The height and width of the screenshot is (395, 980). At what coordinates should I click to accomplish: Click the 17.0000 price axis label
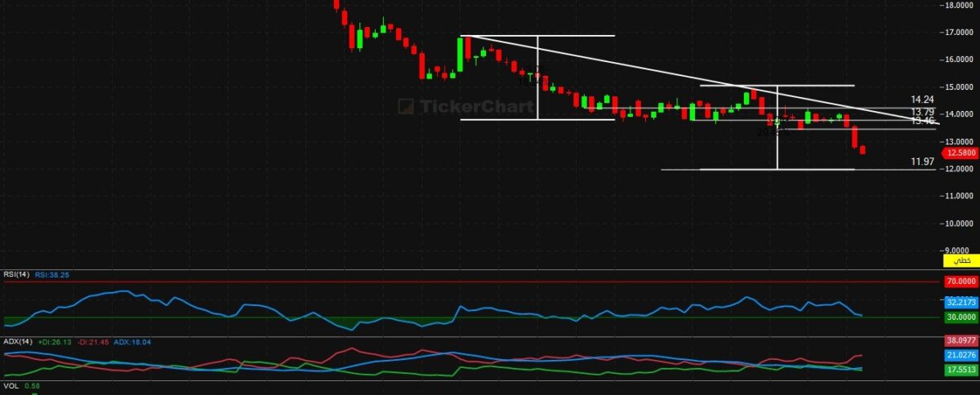[959, 33]
